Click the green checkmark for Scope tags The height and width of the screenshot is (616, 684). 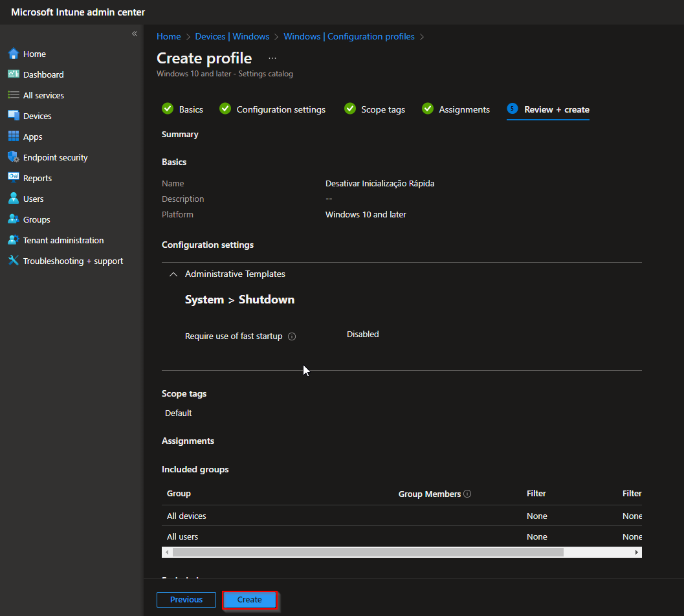[x=350, y=109]
